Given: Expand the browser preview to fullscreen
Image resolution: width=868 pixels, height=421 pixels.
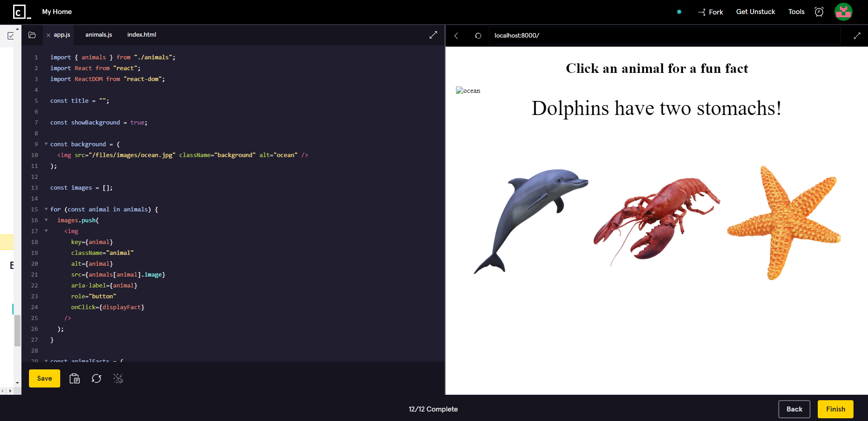Looking at the screenshot, I should 857,35.
